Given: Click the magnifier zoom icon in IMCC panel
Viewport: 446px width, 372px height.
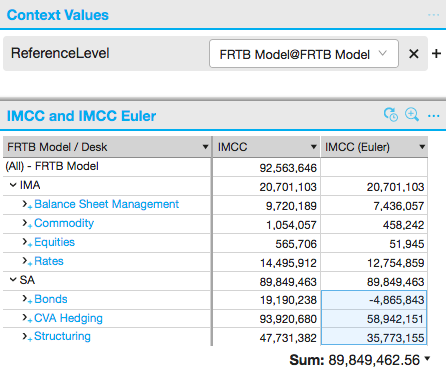Looking at the screenshot, I should coord(412,115).
